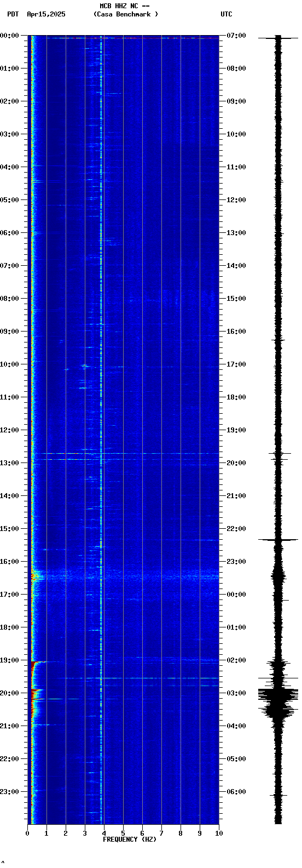Screen dimensions: 302x868
Task: Click the "18:00" label on the UTC axis
Action: [x=236, y=397]
